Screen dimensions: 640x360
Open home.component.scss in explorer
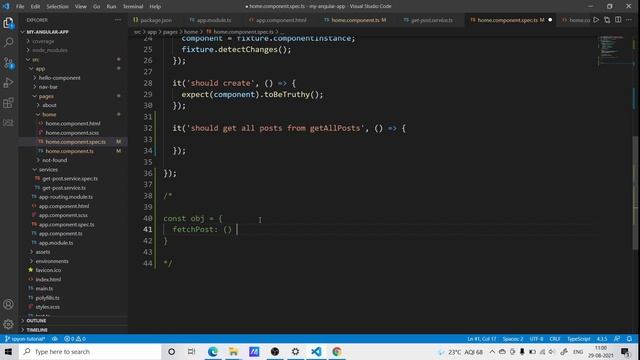tap(72, 133)
